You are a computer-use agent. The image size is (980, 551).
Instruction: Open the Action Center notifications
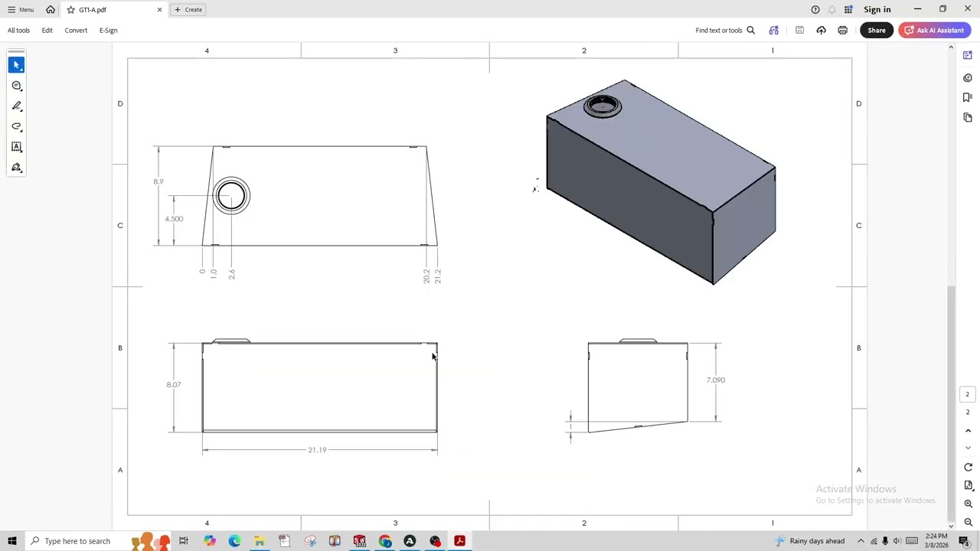pos(963,541)
